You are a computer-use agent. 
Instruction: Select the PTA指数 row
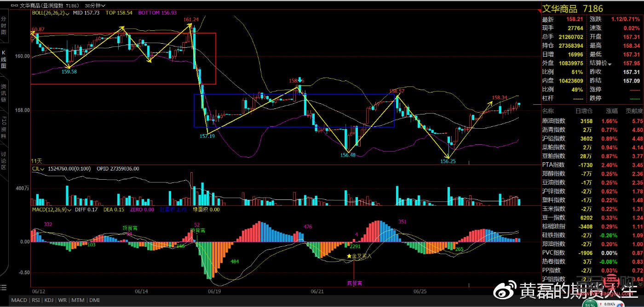pyautogui.click(x=553, y=165)
